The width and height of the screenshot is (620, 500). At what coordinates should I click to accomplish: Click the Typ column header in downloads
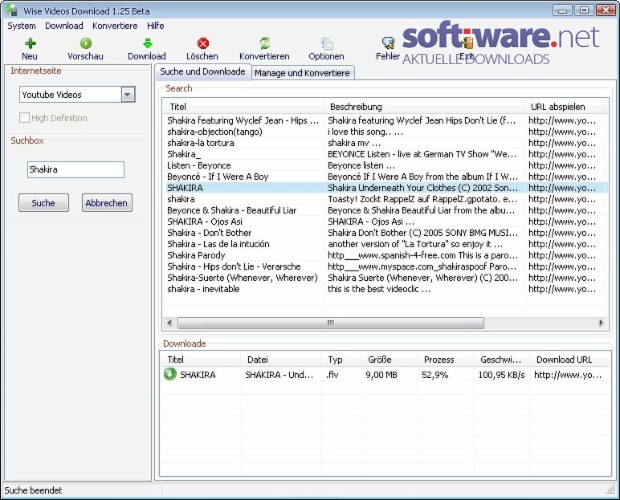tap(341, 359)
